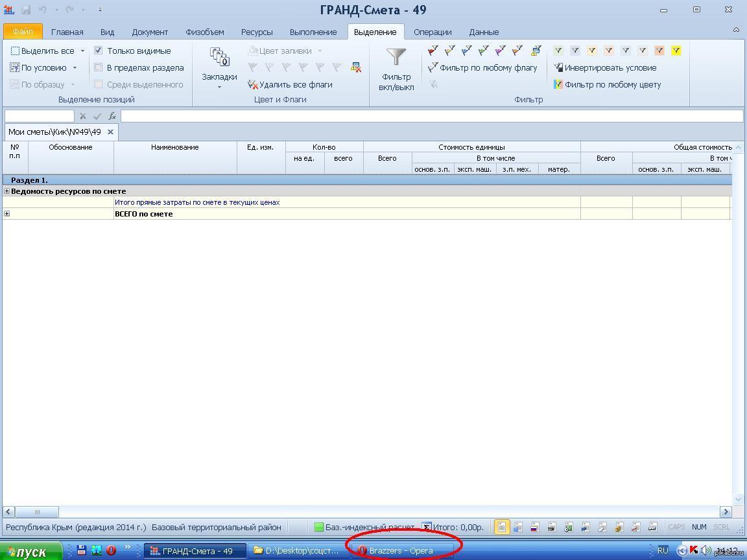Click Фильтр по любому цвету button
The image size is (747, 560).
point(607,84)
